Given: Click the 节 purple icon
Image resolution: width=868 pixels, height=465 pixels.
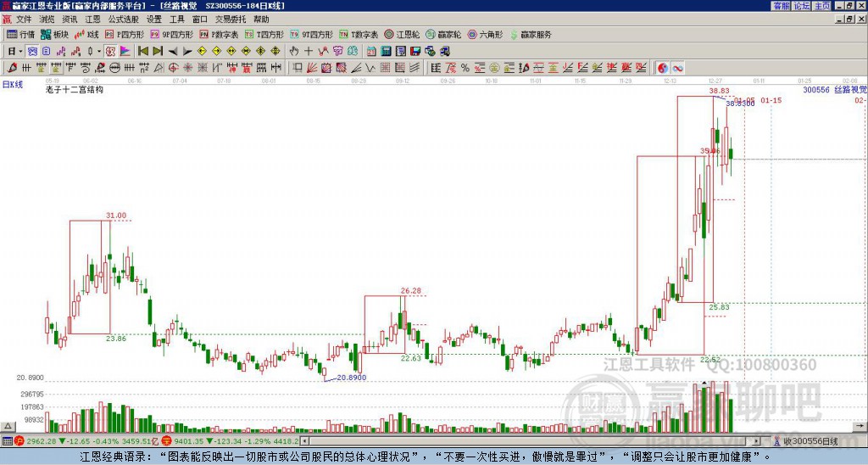Looking at the screenshot, I should [337, 51].
